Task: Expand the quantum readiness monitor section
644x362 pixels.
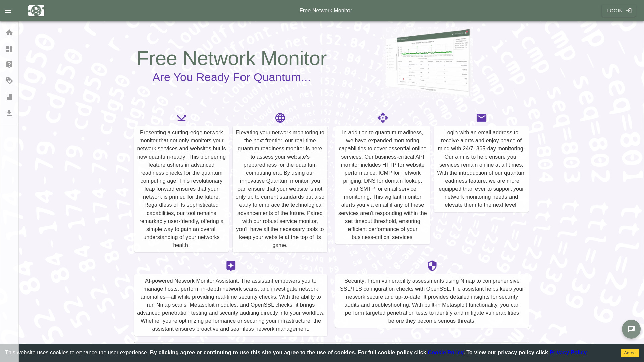Action: click(279, 118)
